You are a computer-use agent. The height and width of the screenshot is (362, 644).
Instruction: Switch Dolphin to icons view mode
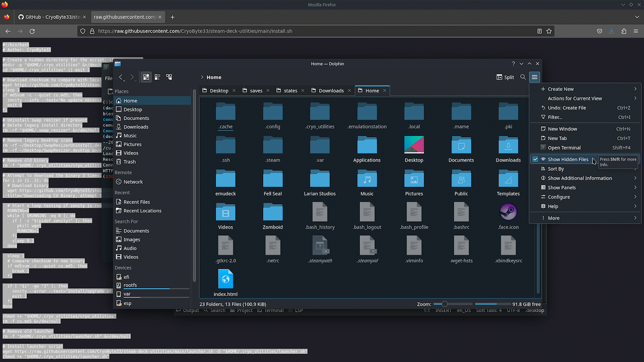point(146,77)
